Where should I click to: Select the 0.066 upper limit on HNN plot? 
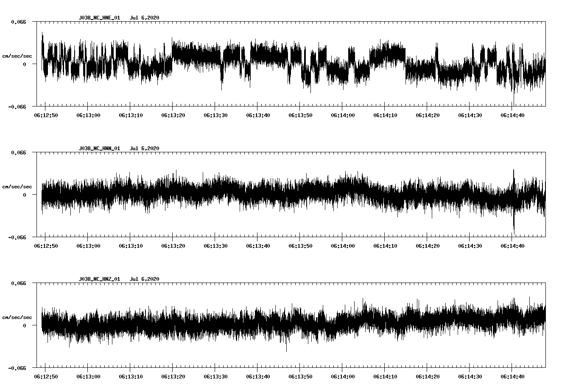tap(18, 152)
